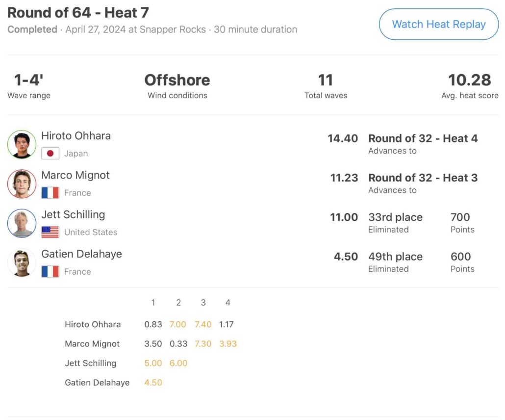
Task: Click Gatien Delahaye's 4.50 wave score
Action: (x=153, y=383)
